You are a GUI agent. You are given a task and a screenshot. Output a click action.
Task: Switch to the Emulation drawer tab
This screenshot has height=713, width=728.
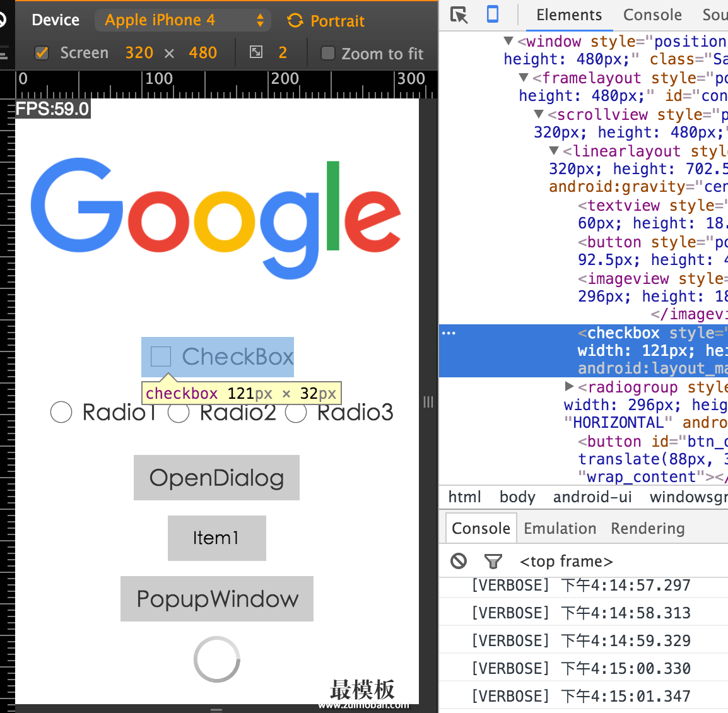point(560,528)
